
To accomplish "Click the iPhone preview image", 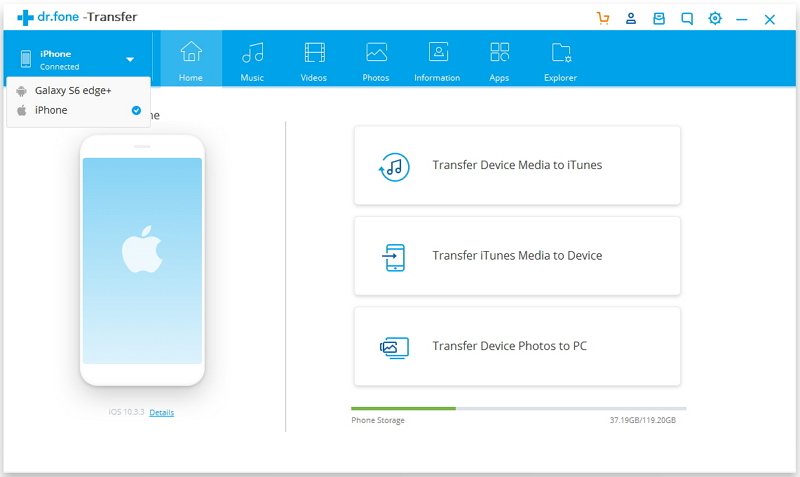I will [x=142, y=260].
